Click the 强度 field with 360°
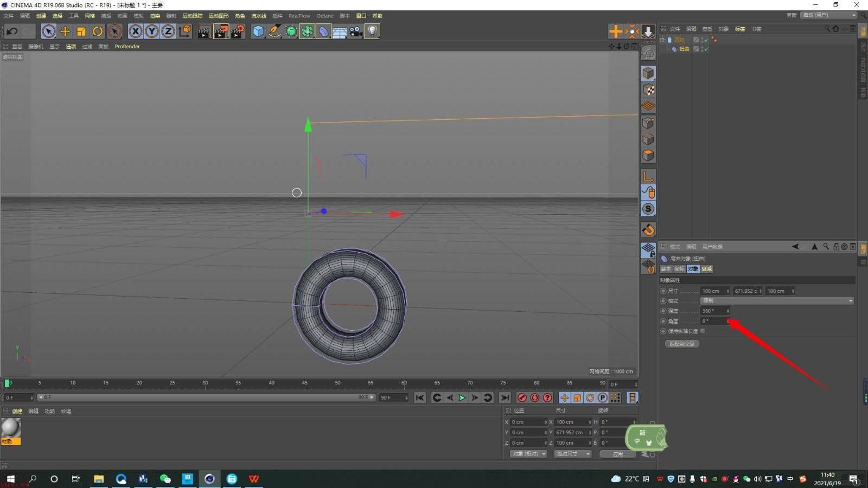This screenshot has width=868, height=488. 715,311
